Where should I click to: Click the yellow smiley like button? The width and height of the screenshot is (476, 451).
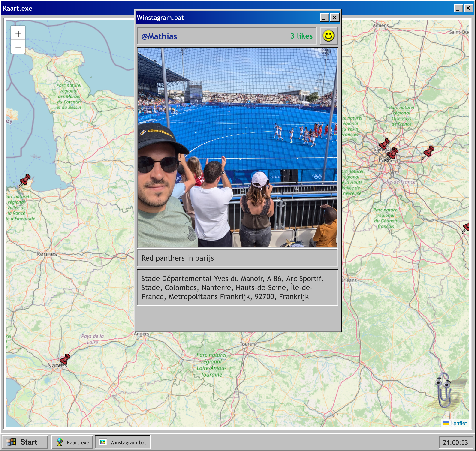(328, 36)
